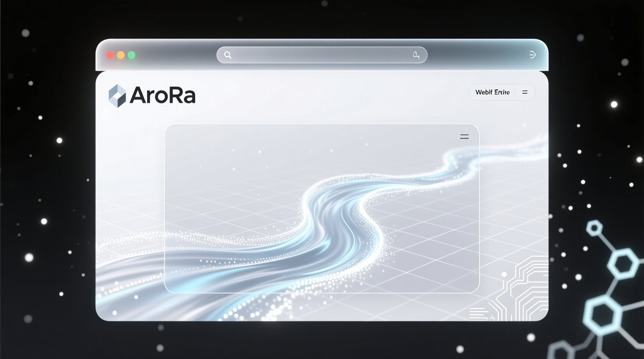Open the hamburger menu beside Webif Entire
The height and width of the screenshot is (359, 644).
pyautogui.click(x=525, y=92)
